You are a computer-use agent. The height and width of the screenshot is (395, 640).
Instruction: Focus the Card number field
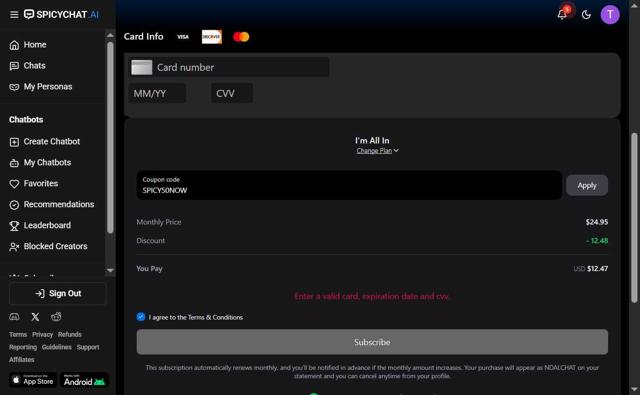[x=229, y=67]
